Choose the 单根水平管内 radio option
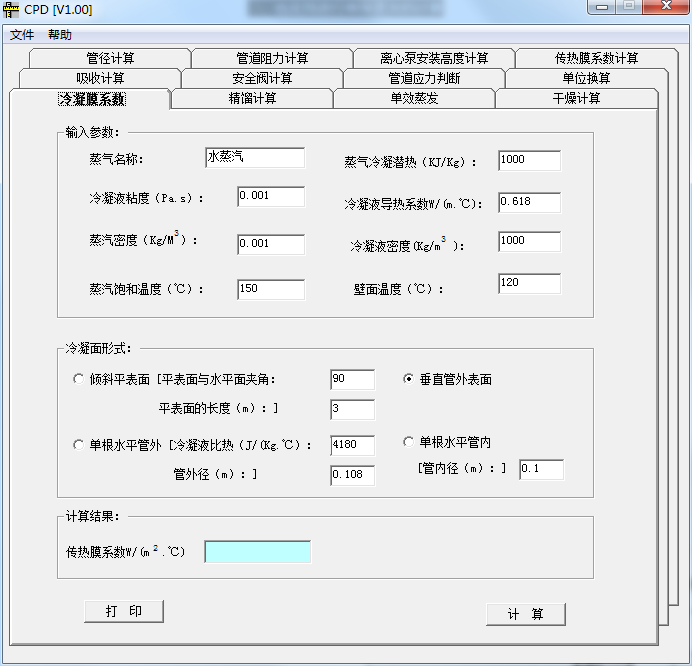692x666 pixels. tap(408, 442)
